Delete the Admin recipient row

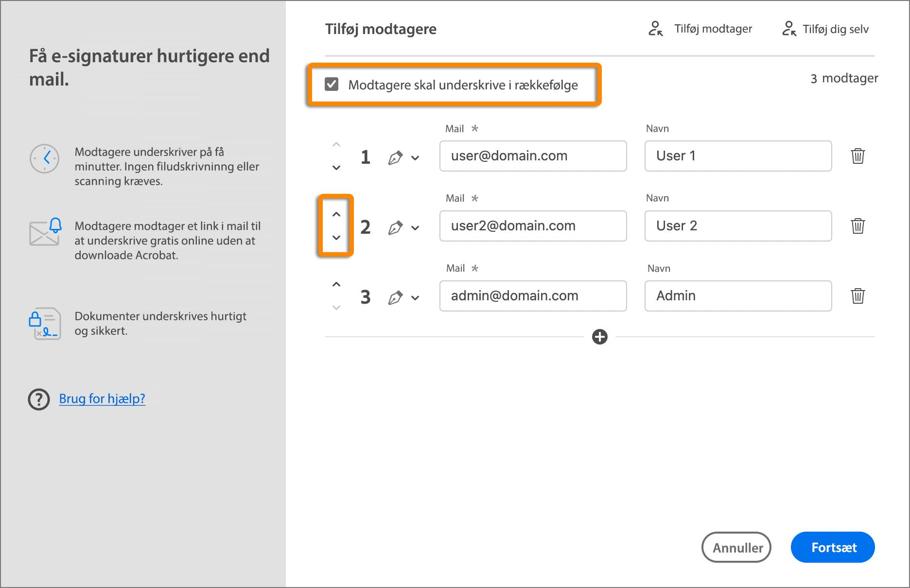857,296
